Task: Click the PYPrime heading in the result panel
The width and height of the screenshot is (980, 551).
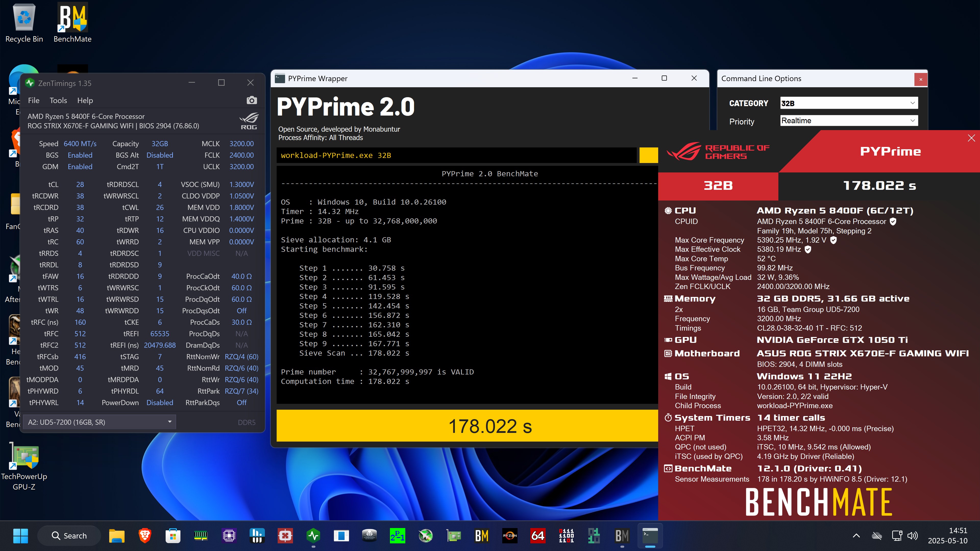Action: pyautogui.click(x=891, y=151)
